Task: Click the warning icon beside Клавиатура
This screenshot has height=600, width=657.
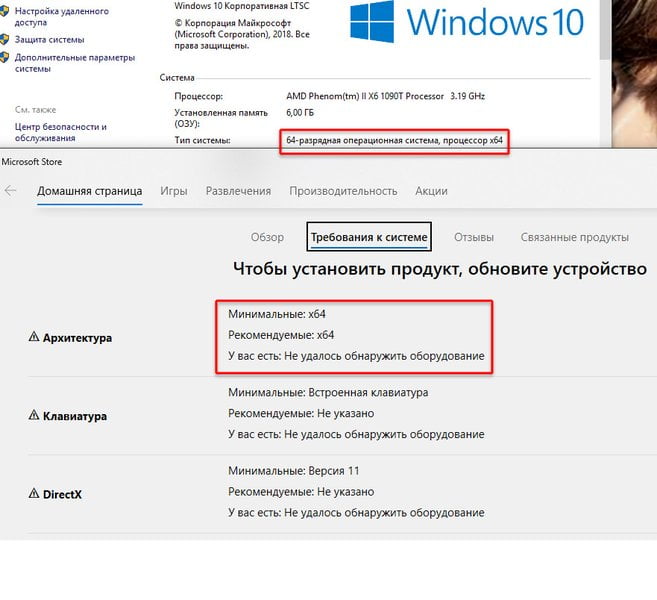Action: click(34, 415)
